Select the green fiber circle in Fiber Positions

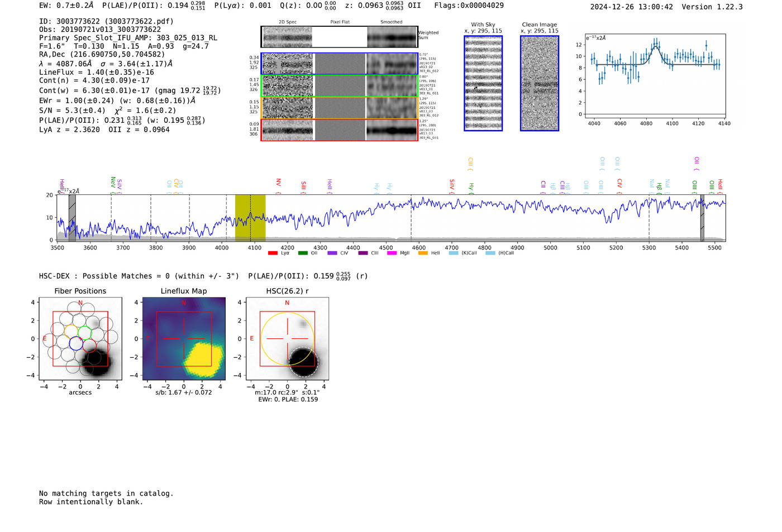(x=85, y=333)
